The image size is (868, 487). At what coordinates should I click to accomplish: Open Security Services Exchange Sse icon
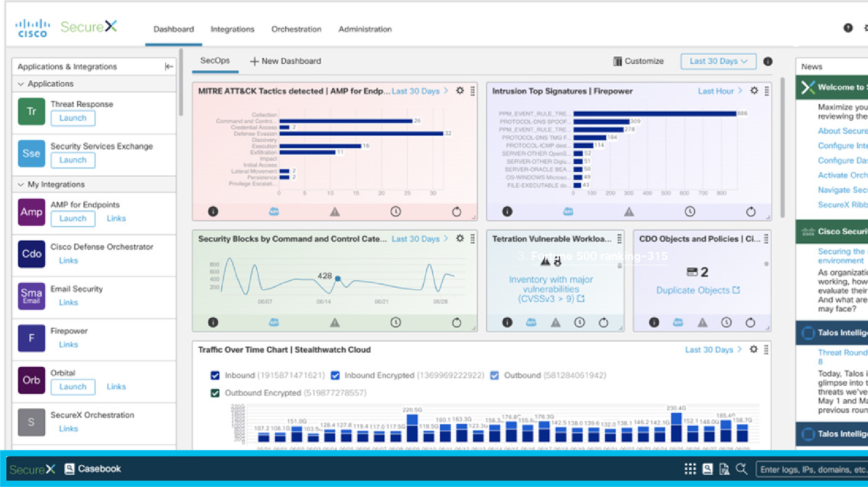32,154
